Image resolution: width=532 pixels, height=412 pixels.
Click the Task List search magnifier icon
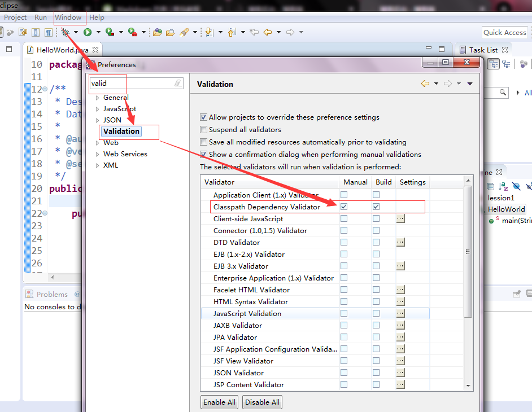coord(503,92)
